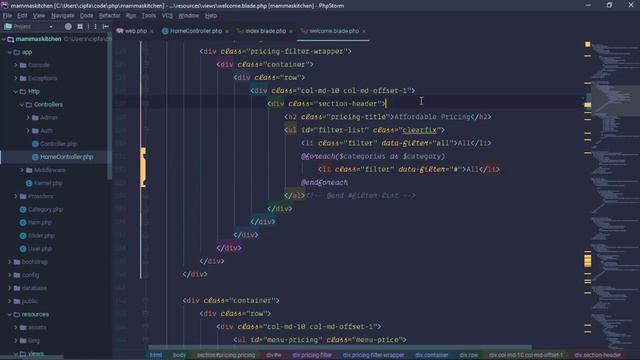Collapse the Controllers folder
This screenshot has width=640, height=360.
22,105
